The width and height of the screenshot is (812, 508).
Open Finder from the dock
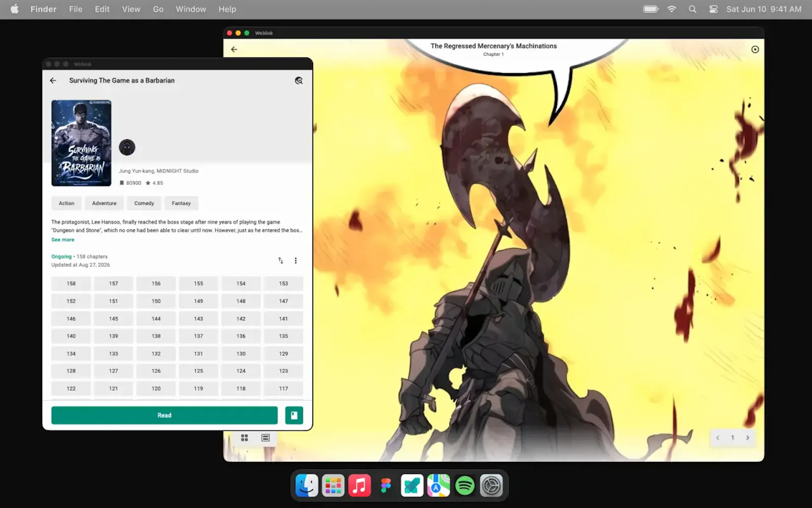pos(307,486)
